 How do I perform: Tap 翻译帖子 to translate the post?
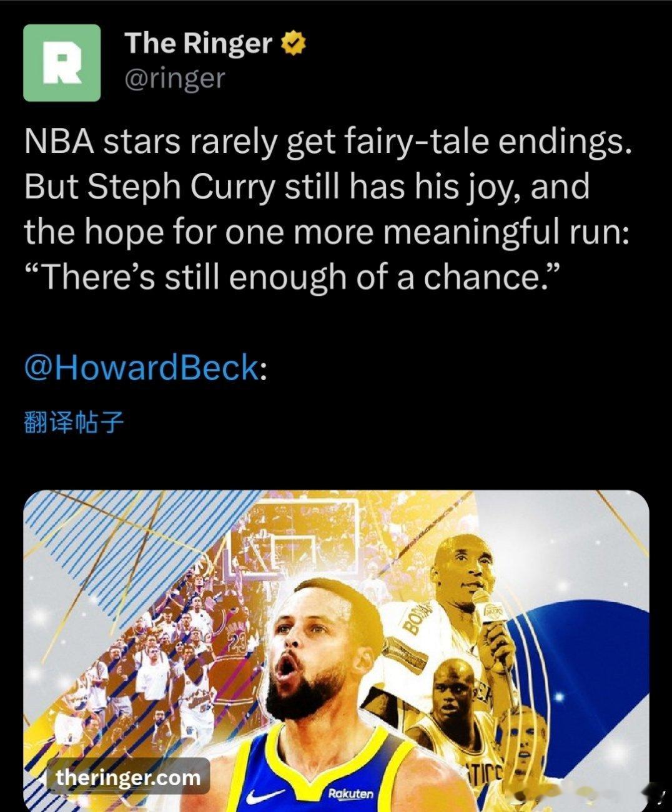pos(74,423)
